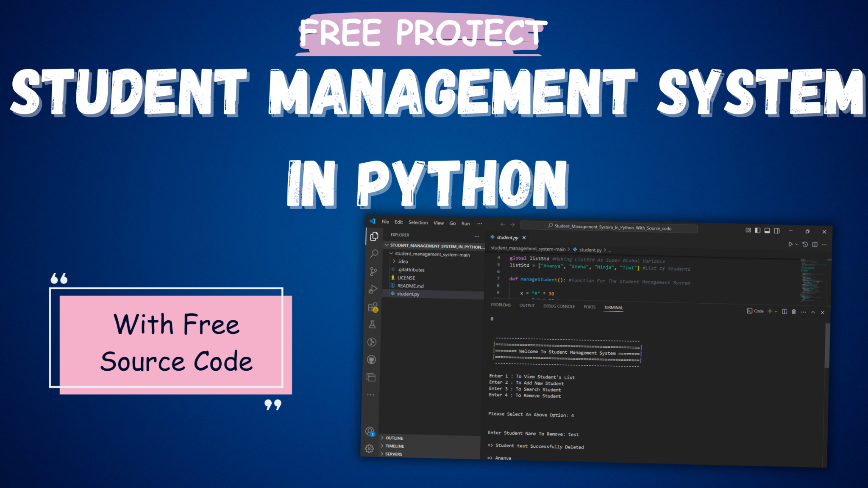Open Run and Debug view icon
The width and height of the screenshot is (868, 488).
tap(373, 289)
